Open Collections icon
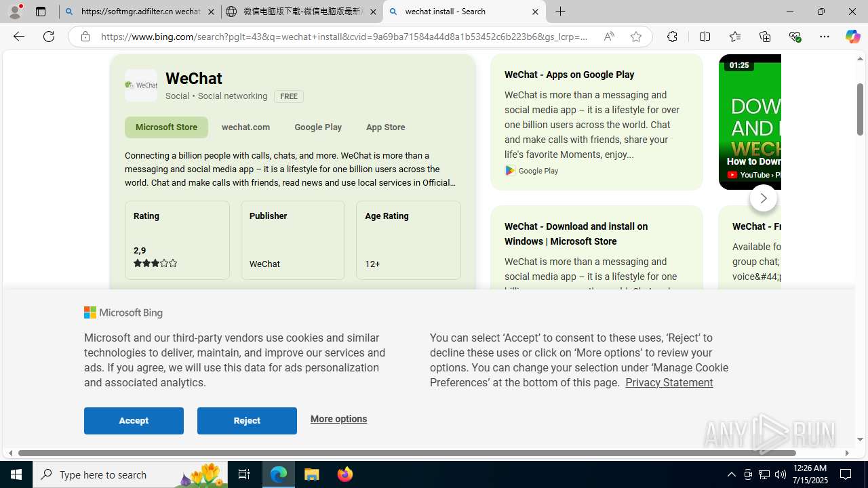This screenshot has width=868, height=488. click(764, 37)
